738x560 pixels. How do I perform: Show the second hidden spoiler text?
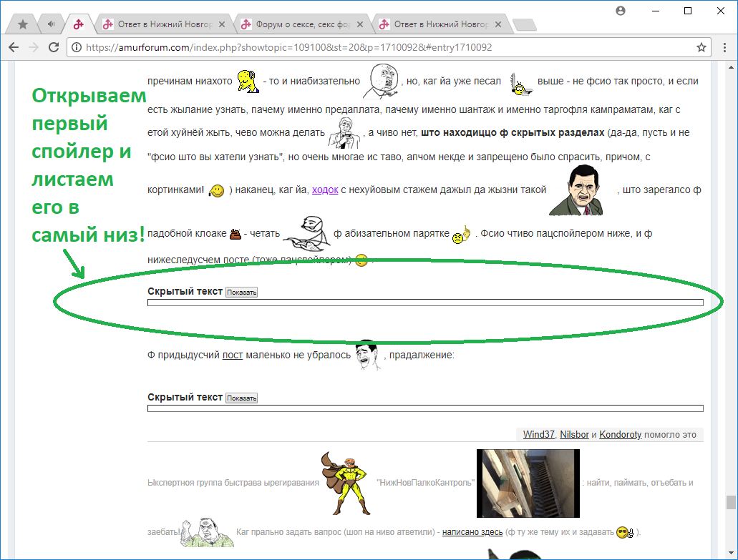241,398
